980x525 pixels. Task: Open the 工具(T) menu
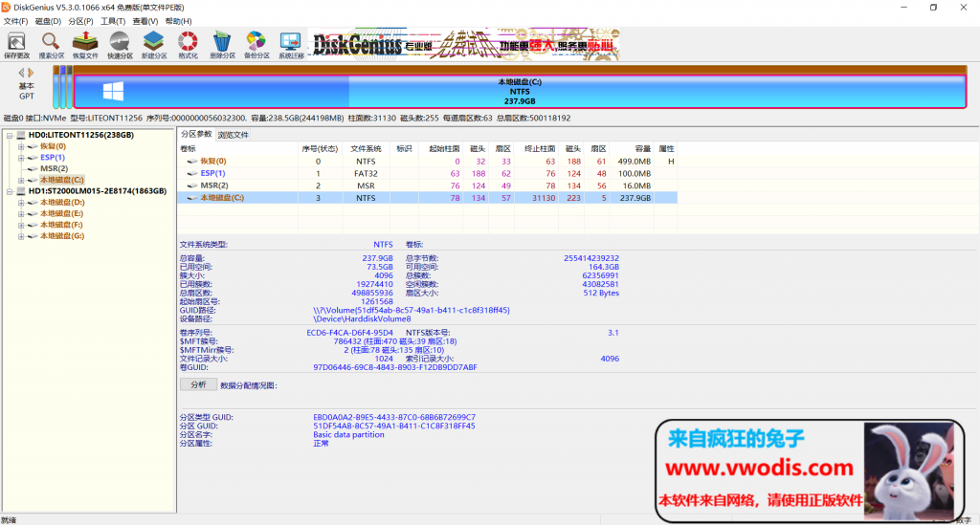click(113, 21)
